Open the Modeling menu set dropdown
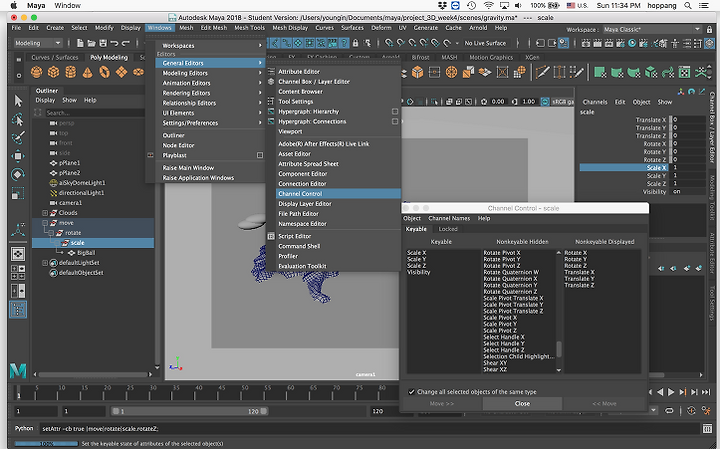This screenshot has width=720, height=449. 38,43
